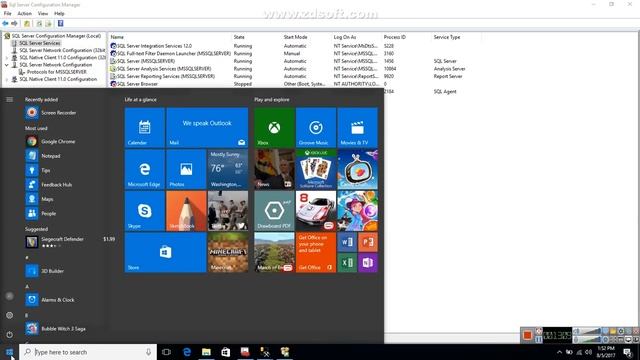Screen dimensions: 640x360
Task: Open the News tile
Action: pos(274,169)
